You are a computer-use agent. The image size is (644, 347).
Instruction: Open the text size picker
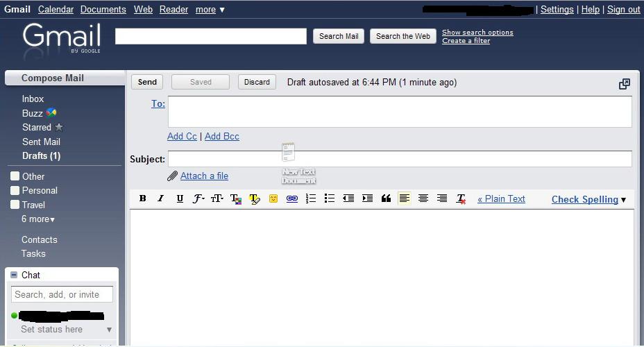pos(217,198)
